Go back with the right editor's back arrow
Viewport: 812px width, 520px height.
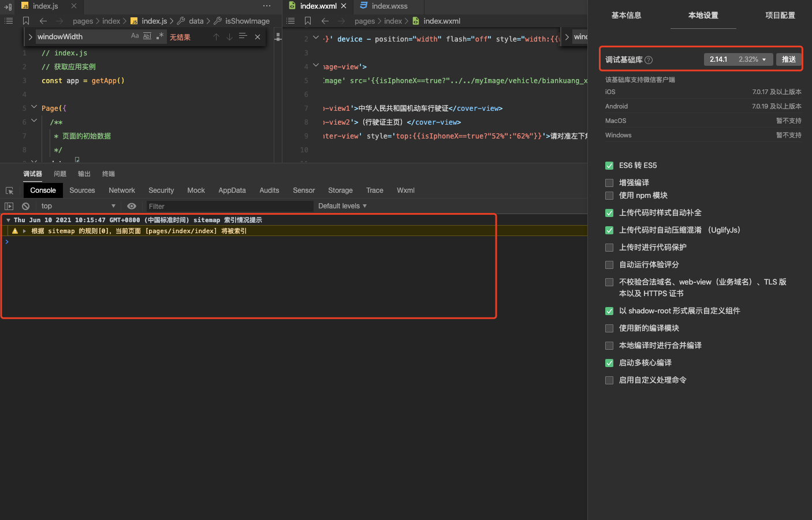click(325, 21)
